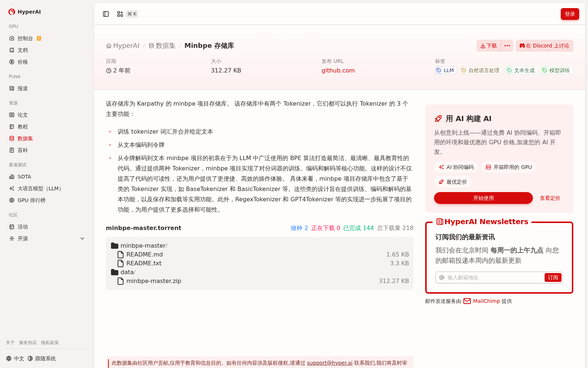Toggle the sidebar panel icon

[106, 14]
